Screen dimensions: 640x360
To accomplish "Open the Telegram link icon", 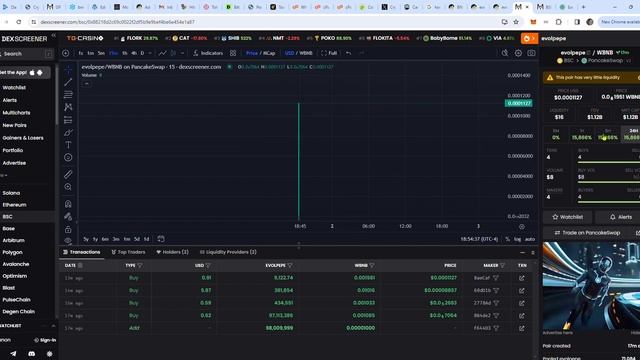I will 13,354.
